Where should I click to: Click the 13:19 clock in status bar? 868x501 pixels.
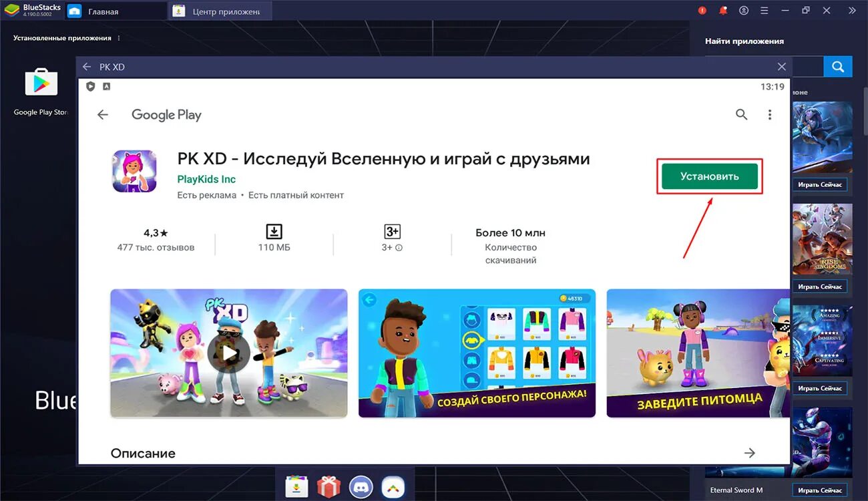pyautogui.click(x=773, y=87)
